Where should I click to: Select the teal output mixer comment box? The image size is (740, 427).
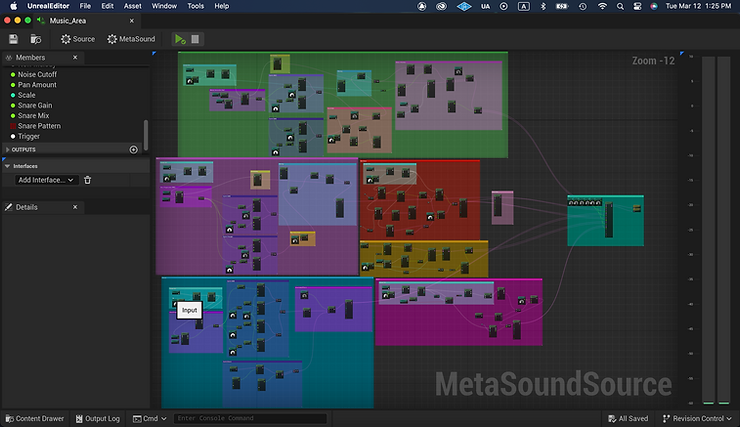coord(605,220)
